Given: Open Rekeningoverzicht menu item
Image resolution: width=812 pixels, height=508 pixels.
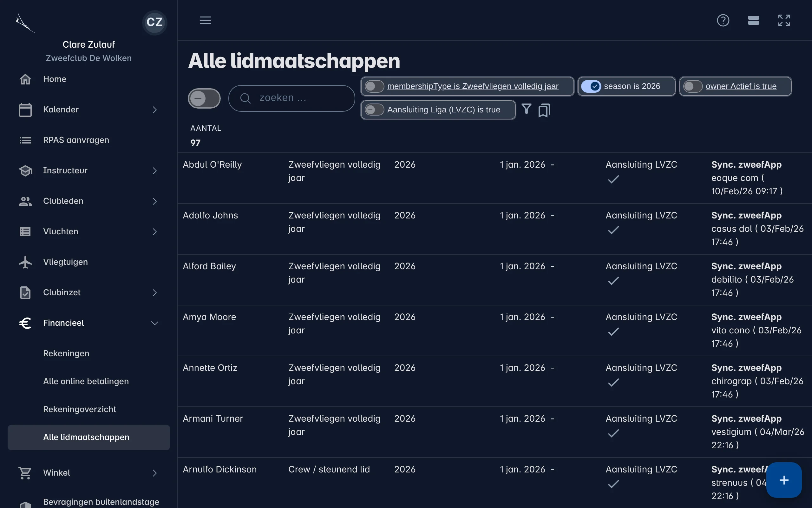Looking at the screenshot, I should [x=88, y=409].
